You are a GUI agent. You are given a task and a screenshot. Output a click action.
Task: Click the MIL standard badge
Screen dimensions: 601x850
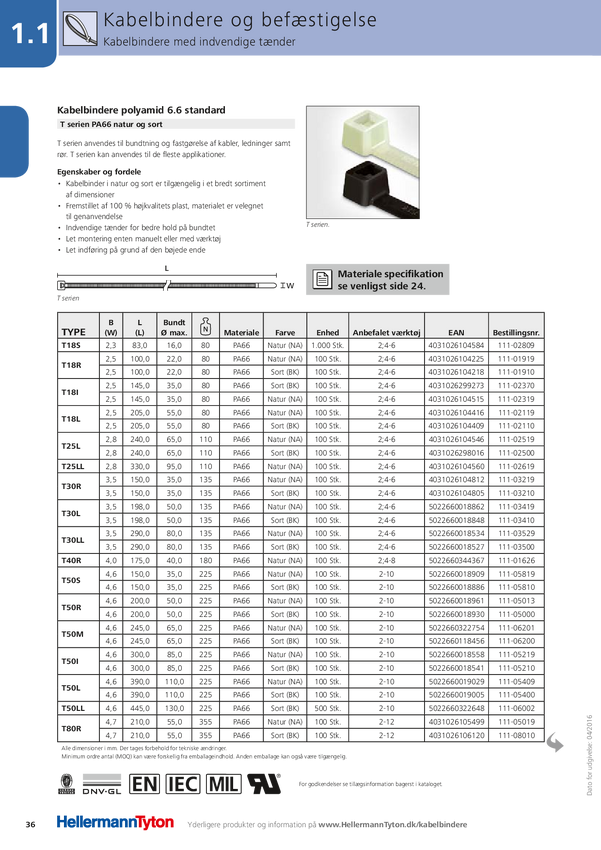pos(223,784)
